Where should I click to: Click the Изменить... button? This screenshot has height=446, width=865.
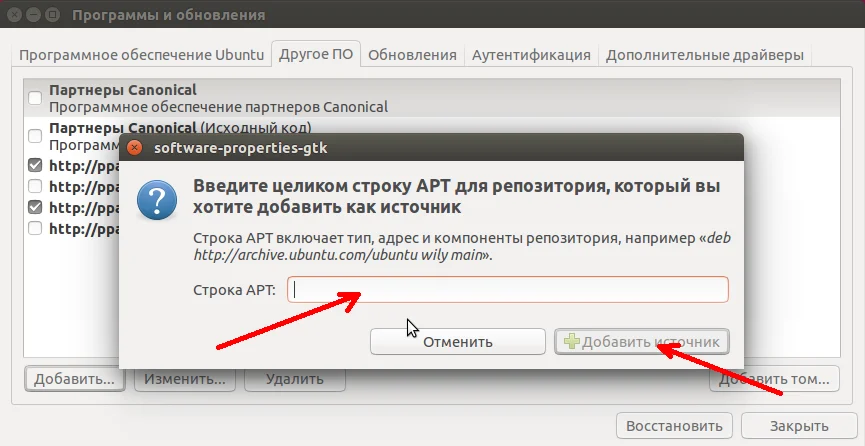click(185, 379)
